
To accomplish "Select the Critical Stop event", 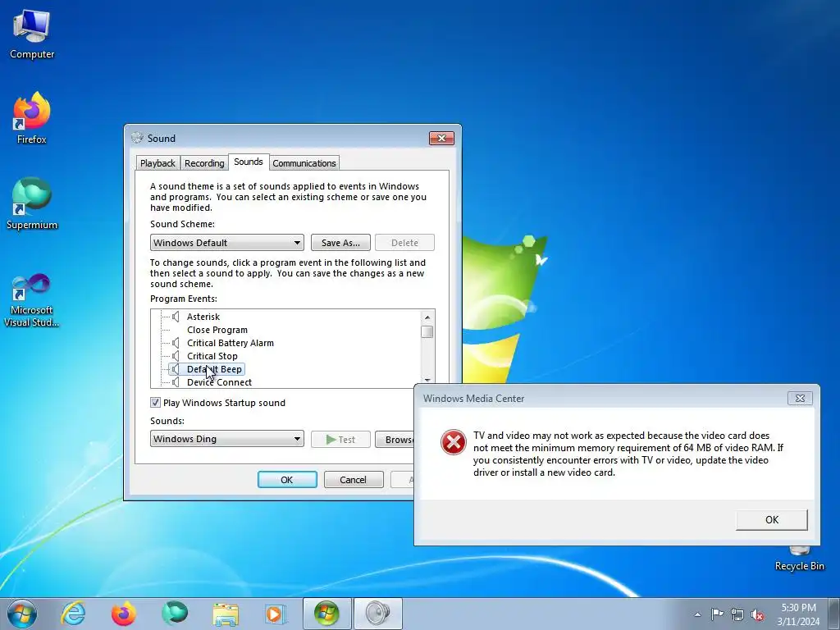I will (x=212, y=356).
